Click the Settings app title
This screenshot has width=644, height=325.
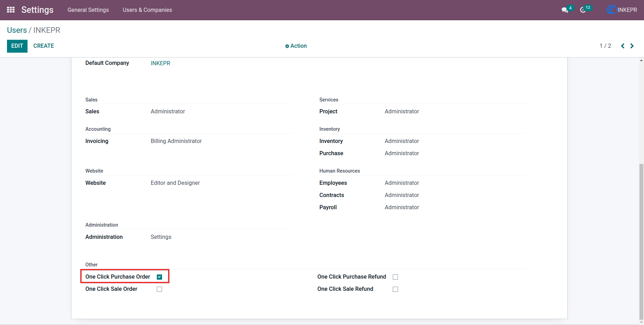coord(37,10)
